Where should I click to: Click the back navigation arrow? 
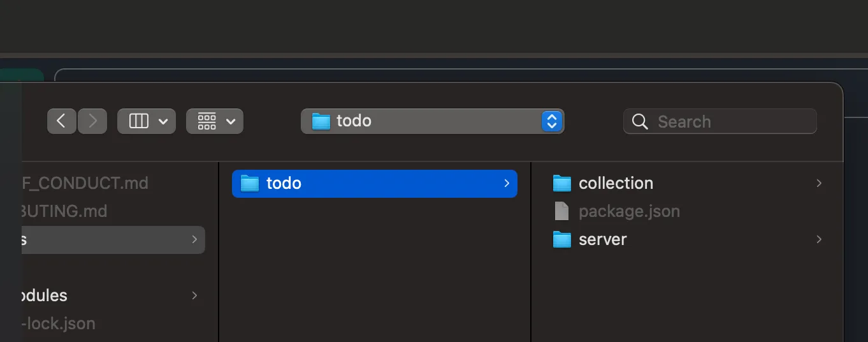click(x=61, y=121)
